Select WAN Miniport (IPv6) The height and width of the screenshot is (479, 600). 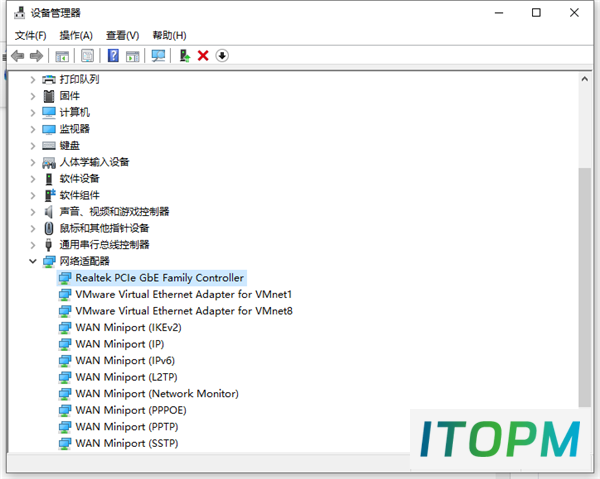(125, 361)
